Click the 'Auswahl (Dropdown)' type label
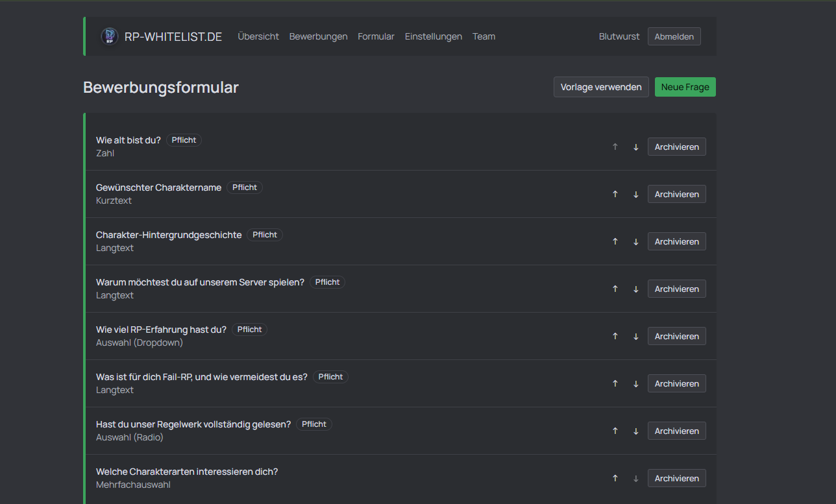 140,342
